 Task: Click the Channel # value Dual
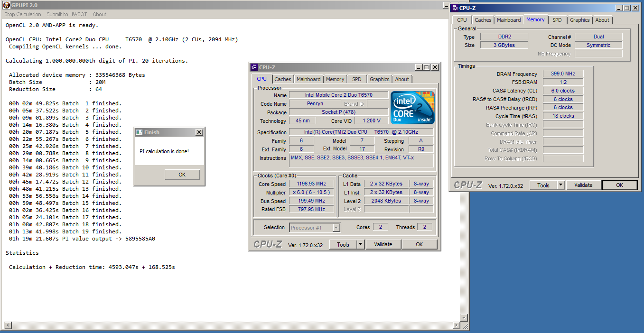pyautogui.click(x=598, y=37)
